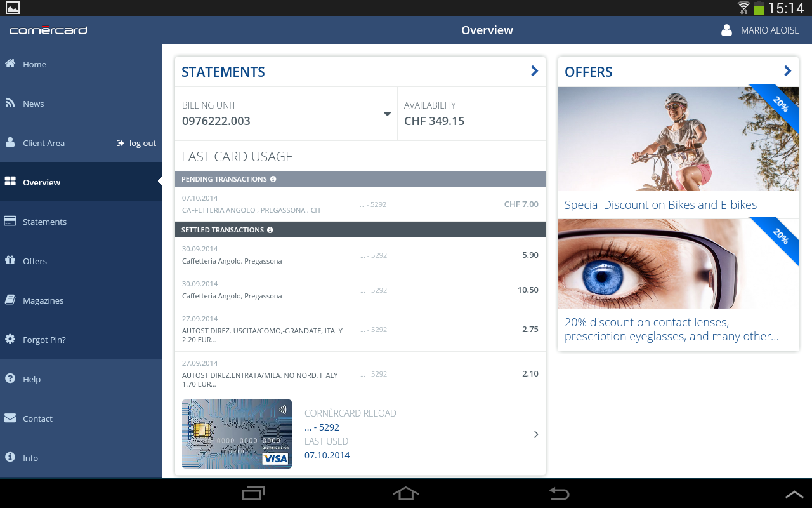Open the Offers panel via its chevron
Screen dimensions: 812x508
point(787,70)
